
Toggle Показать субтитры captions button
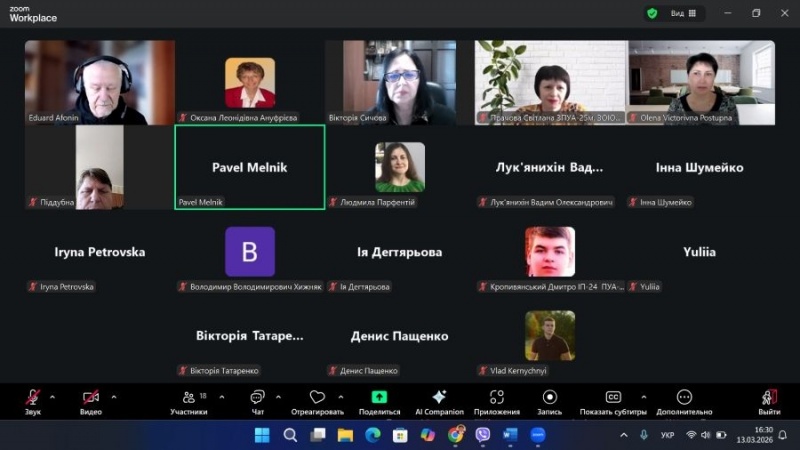click(613, 398)
